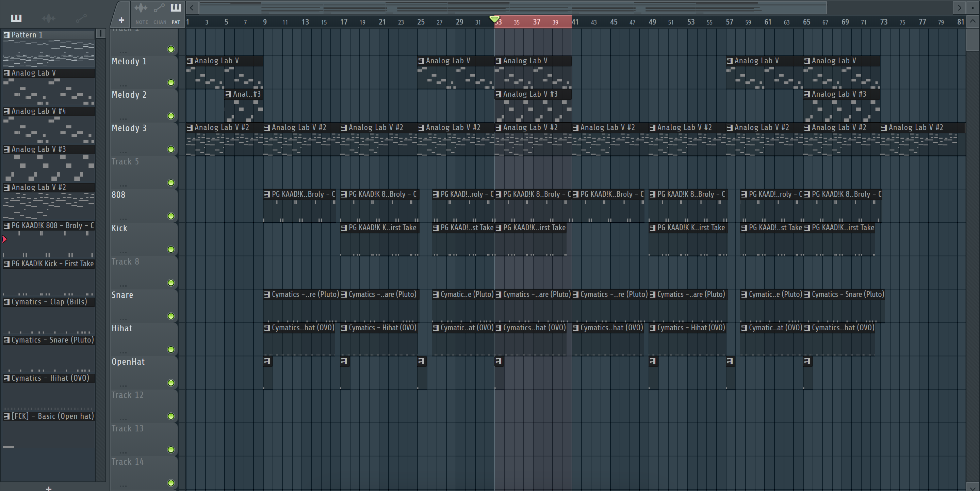Screen dimensions: 980x491
Task: Click the Melody 1 track header name
Action: coord(129,61)
